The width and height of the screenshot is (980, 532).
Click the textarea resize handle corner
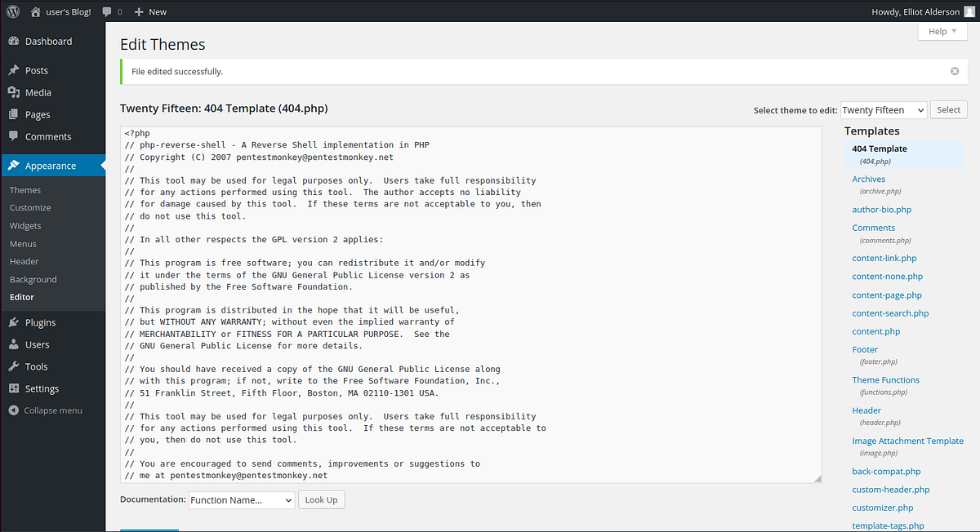pyautogui.click(x=817, y=478)
